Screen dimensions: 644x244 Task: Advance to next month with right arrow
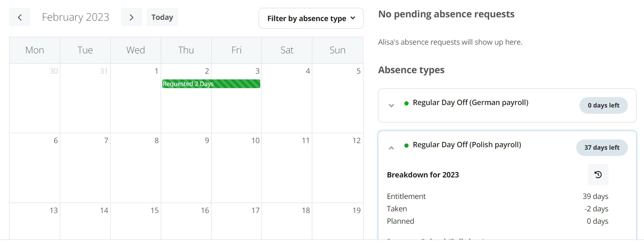(x=131, y=17)
